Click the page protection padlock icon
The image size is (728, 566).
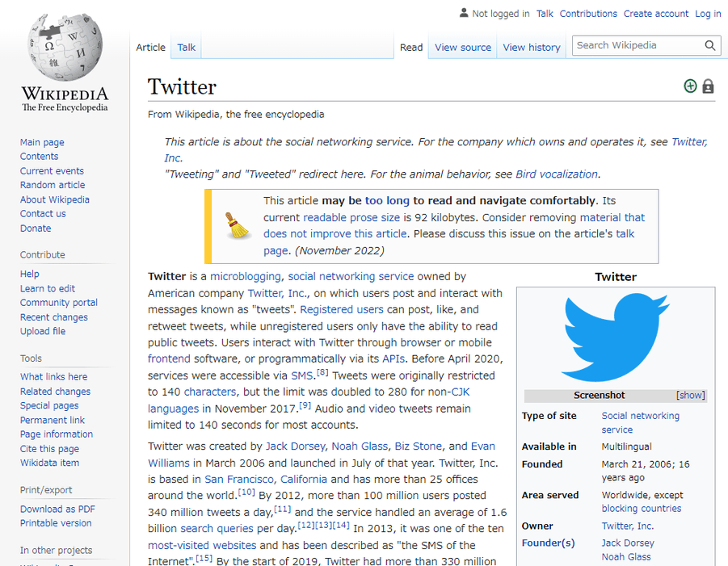tap(708, 86)
